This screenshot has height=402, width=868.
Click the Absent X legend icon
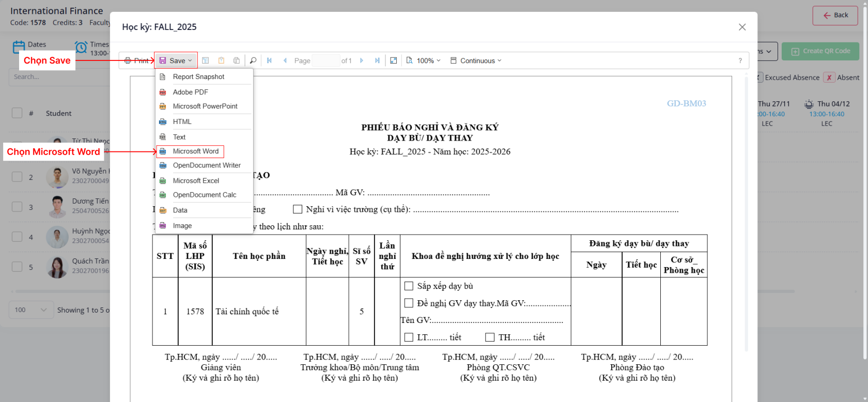pos(829,78)
